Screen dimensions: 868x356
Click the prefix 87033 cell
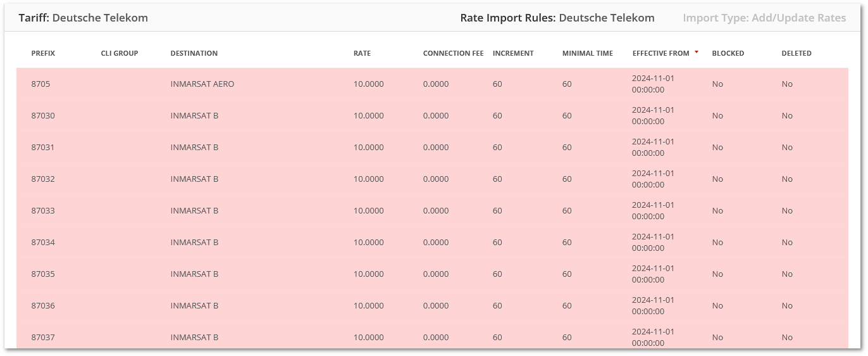[43, 211]
